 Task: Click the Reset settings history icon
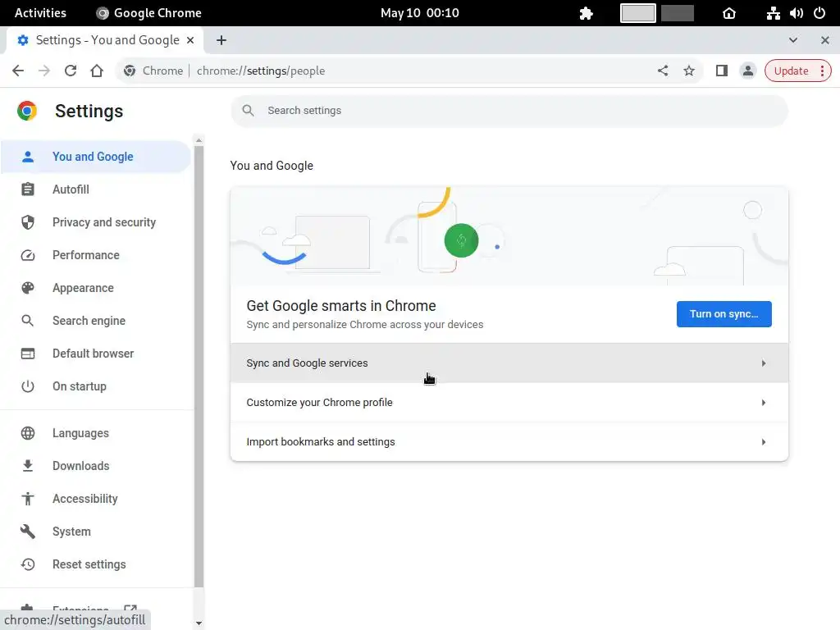(28, 564)
